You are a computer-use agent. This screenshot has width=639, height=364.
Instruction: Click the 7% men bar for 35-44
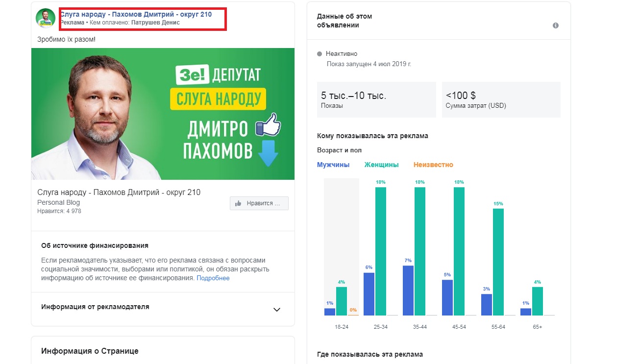pyautogui.click(x=408, y=290)
